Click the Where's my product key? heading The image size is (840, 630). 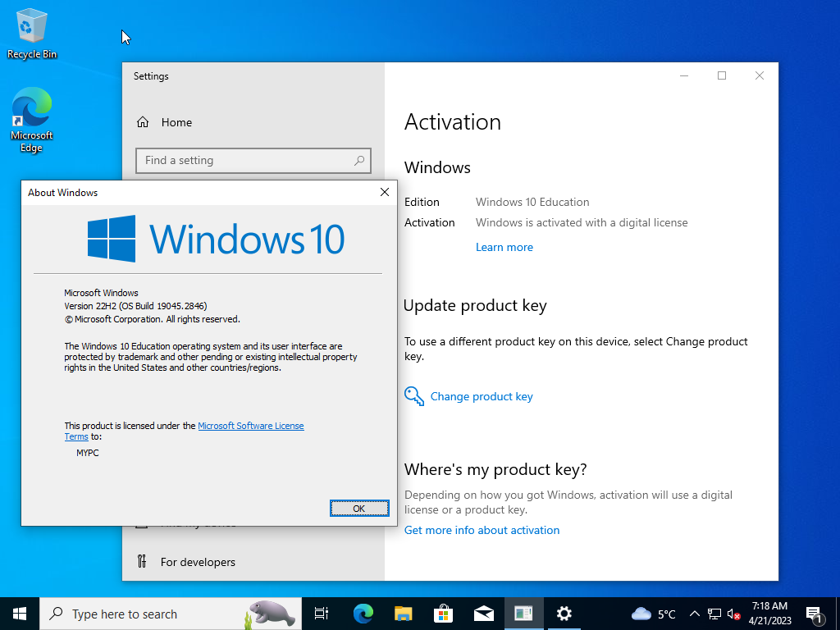coord(495,469)
